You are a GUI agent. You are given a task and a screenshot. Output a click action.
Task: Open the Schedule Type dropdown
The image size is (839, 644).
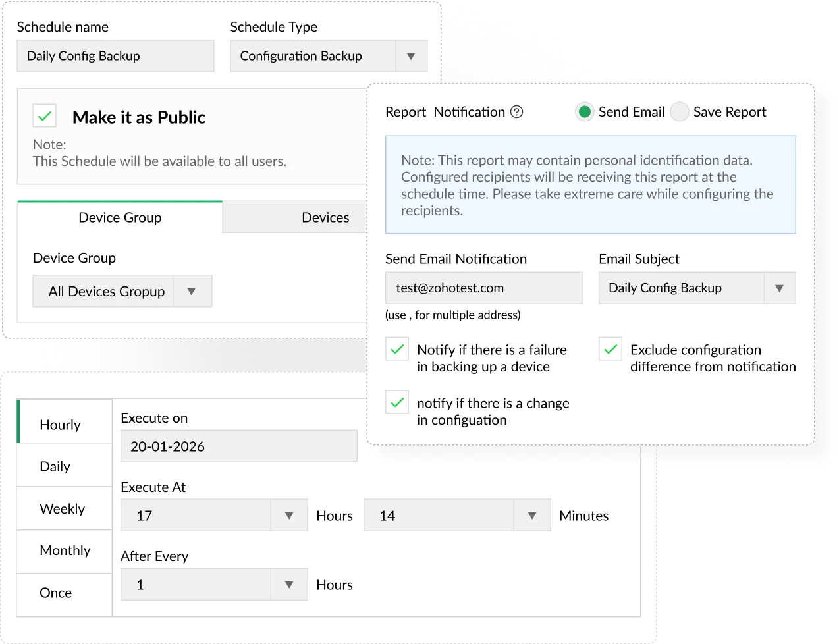[411, 56]
